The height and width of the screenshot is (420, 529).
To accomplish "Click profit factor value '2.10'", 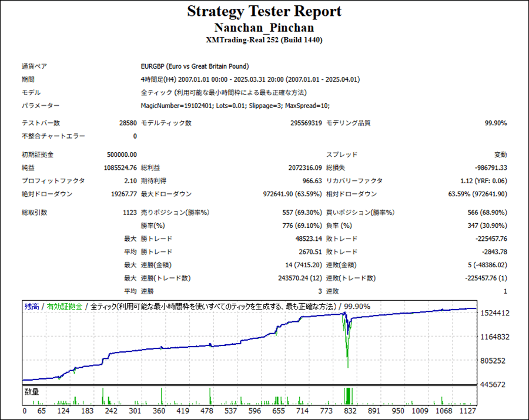I will 130,181.
